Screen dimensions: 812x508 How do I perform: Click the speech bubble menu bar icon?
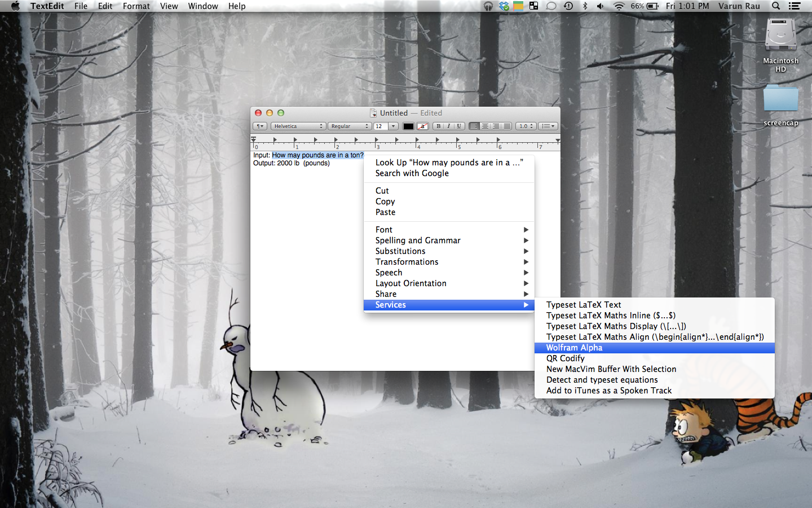(x=551, y=6)
